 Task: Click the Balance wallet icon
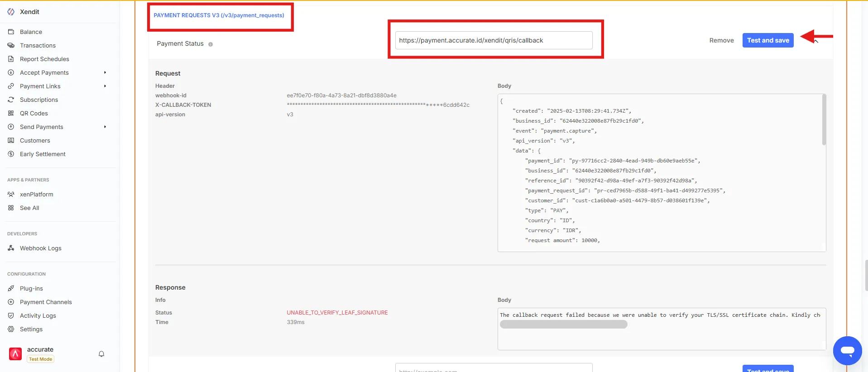point(11,32)
